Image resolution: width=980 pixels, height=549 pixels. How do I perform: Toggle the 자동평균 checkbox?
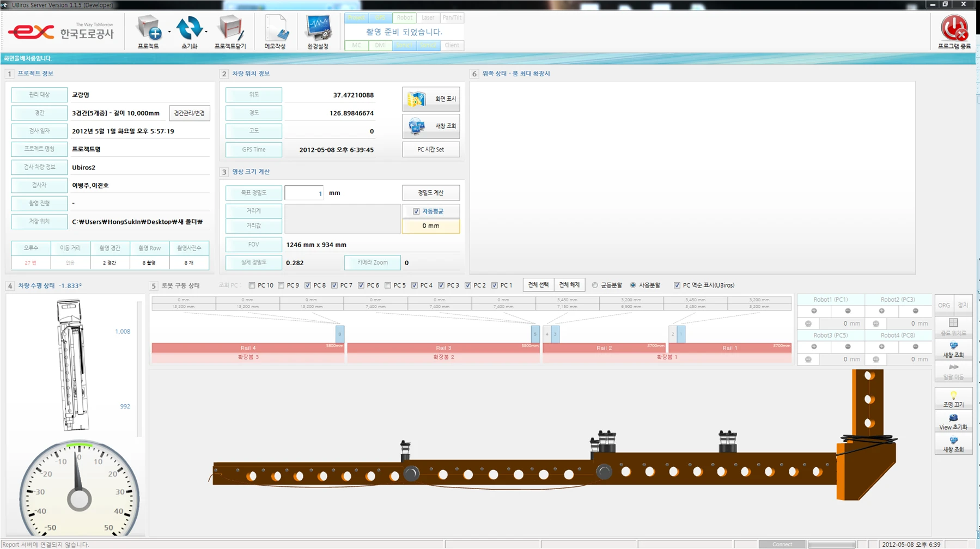coord(416,211)
